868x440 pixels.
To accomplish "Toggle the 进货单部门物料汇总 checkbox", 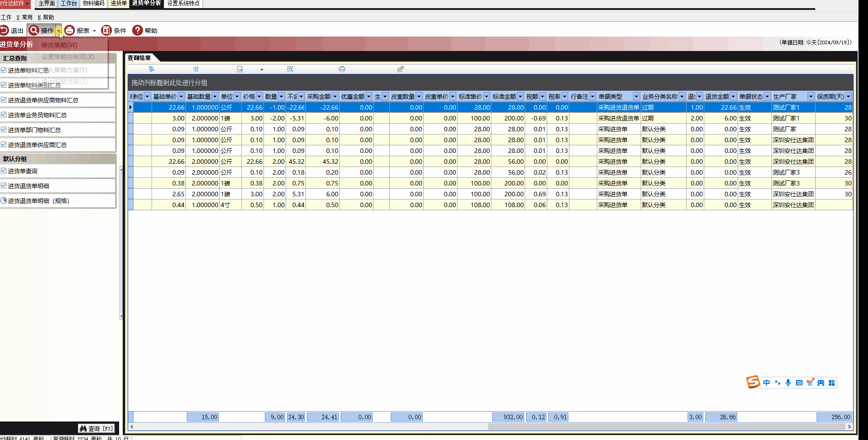I will 4,130.
